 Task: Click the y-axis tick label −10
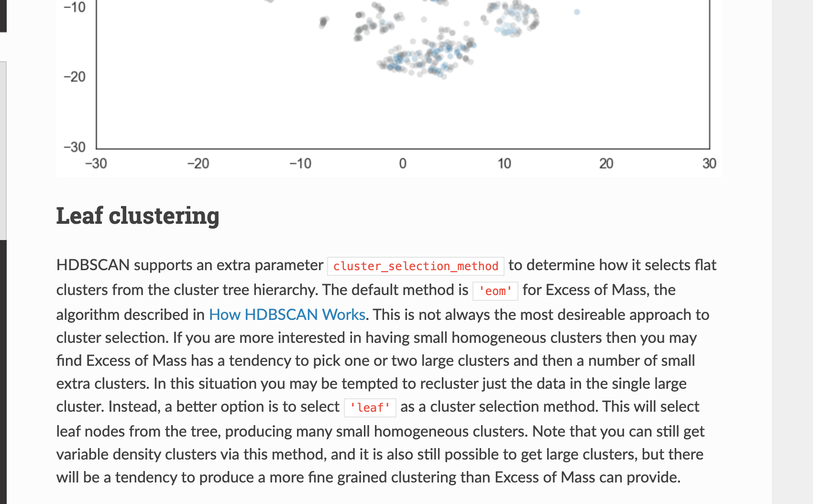pos(75,8)
